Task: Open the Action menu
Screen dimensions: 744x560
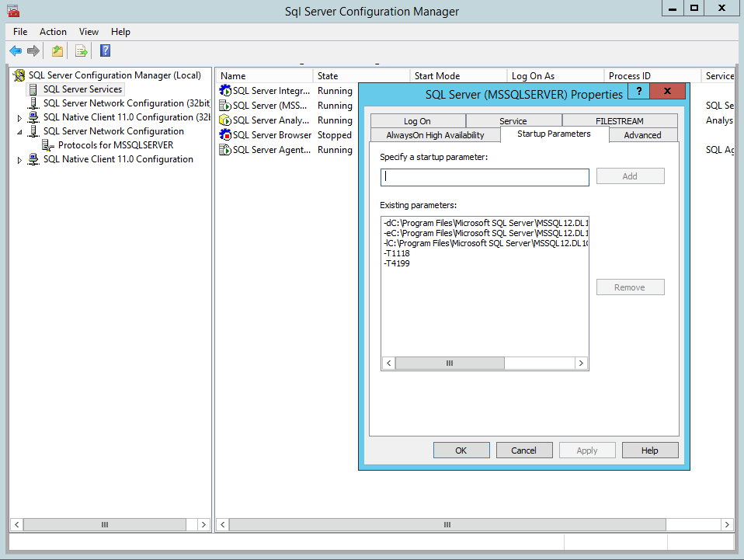Action: click(x=53, y=32)
